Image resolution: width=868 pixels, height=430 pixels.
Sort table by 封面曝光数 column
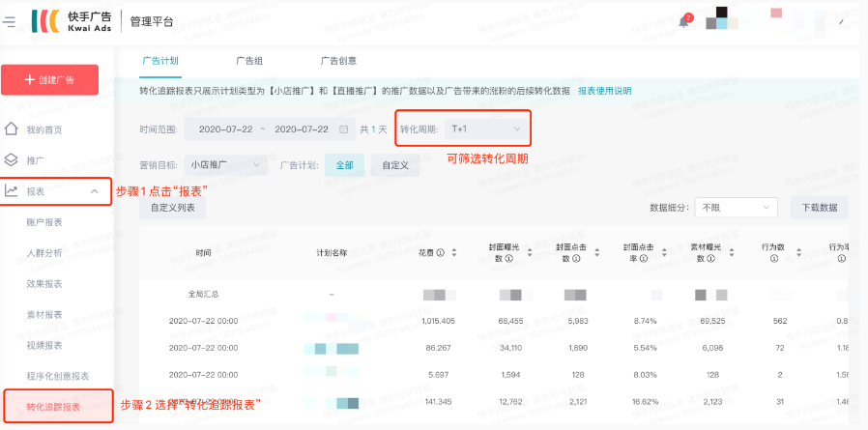pos(531,253)
